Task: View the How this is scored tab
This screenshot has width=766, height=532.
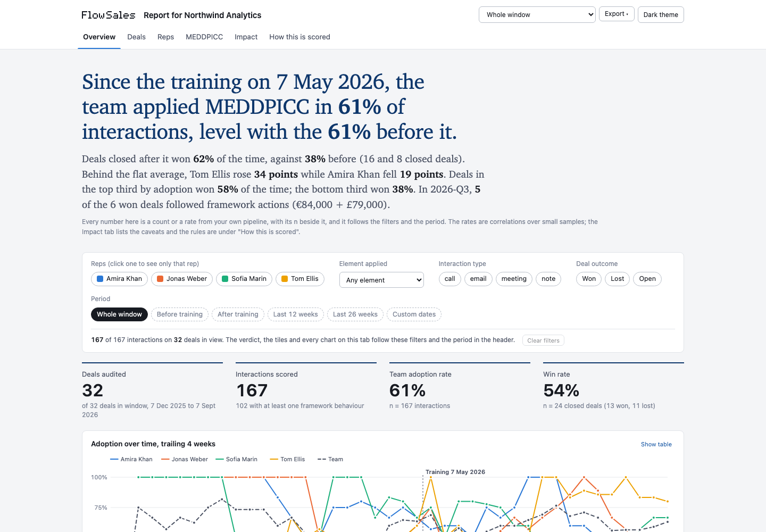Action: (x=299, y=37)
